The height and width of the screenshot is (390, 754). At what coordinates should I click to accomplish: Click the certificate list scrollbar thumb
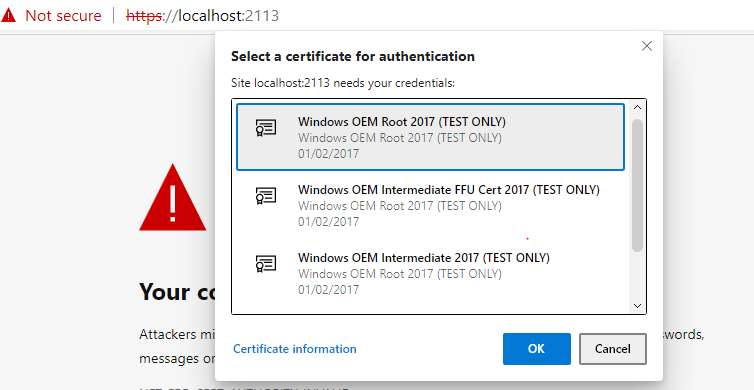point(638,185)
